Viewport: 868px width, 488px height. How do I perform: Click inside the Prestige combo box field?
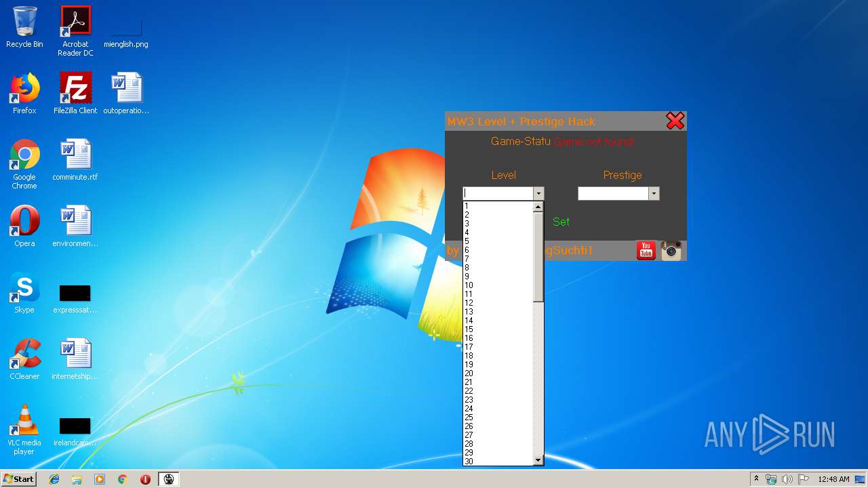tap(613, 194)
